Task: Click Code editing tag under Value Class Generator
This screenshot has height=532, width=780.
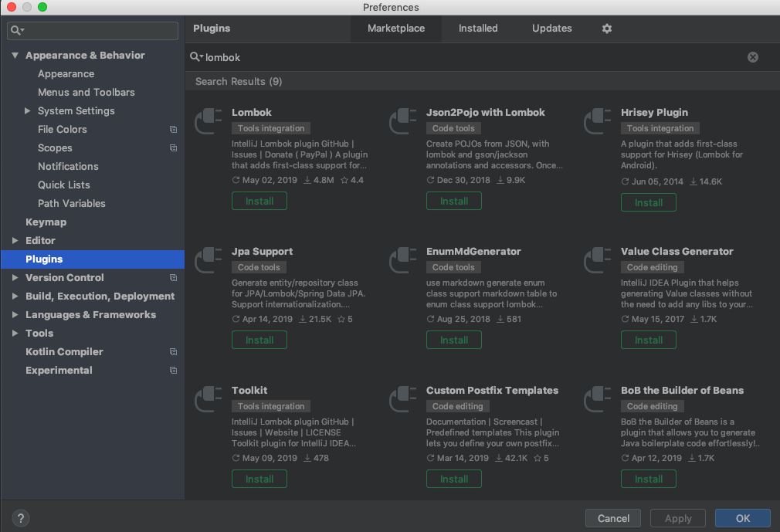Action: 652,267
